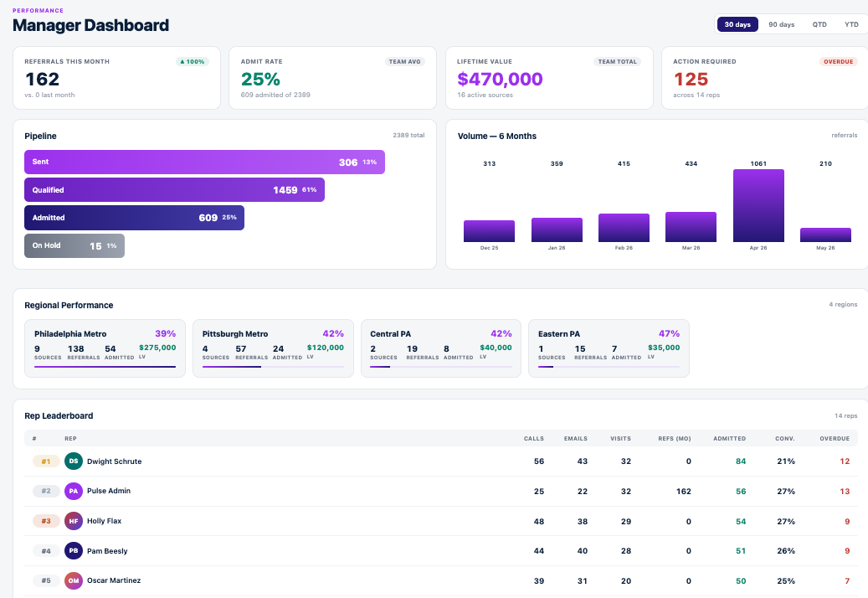Click the Qualified pipeline bar
This screenshot has width=868, height=598.
pyautogui.click(x=174, y=190)
